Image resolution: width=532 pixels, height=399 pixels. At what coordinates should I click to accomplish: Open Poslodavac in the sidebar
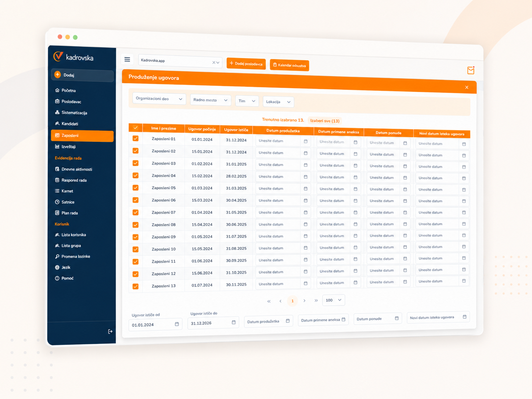71,101
